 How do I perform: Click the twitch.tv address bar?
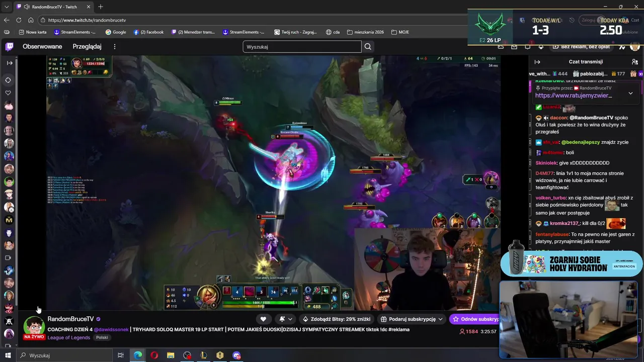252,20
